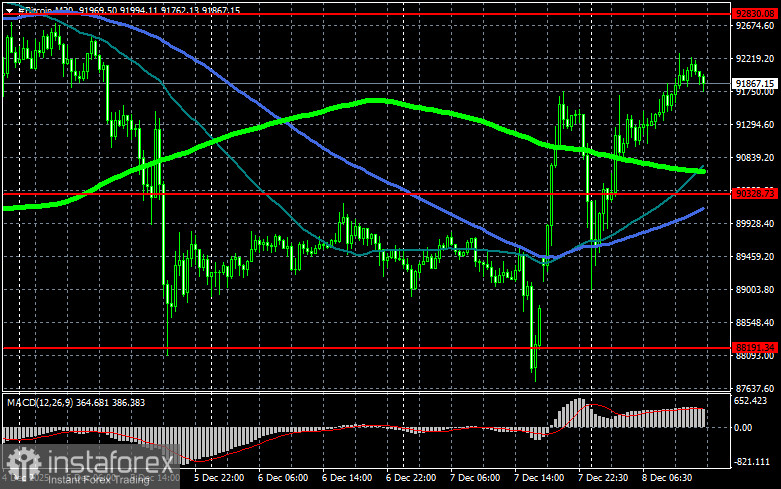Click the 5 Dec 22:00 time label
Image resolution: width=781 pixels, height=489 pixels.
219,478
